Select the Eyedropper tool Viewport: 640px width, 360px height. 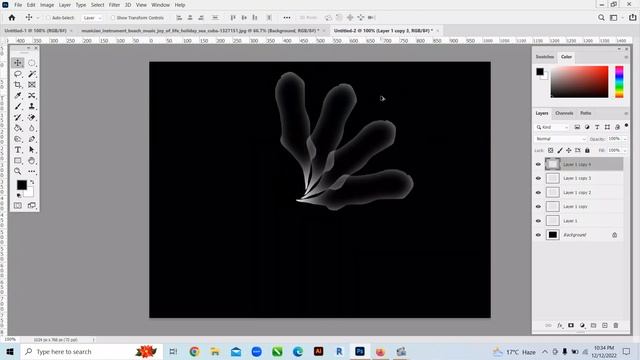pos(18,96)
